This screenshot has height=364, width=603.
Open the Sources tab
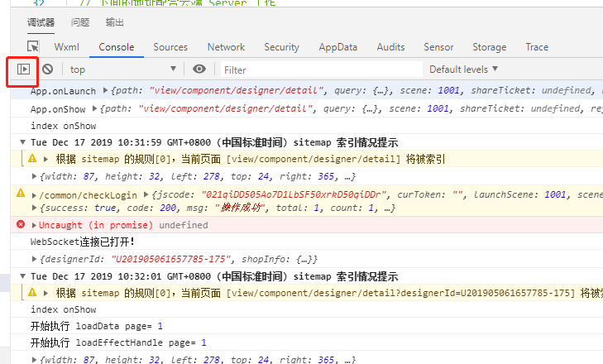(170, 47)
